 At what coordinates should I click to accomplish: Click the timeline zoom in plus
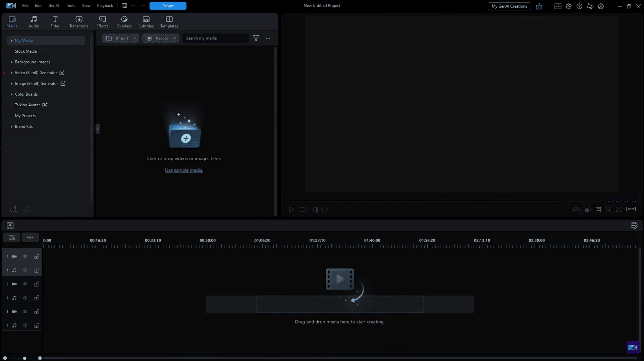[40, 358]
